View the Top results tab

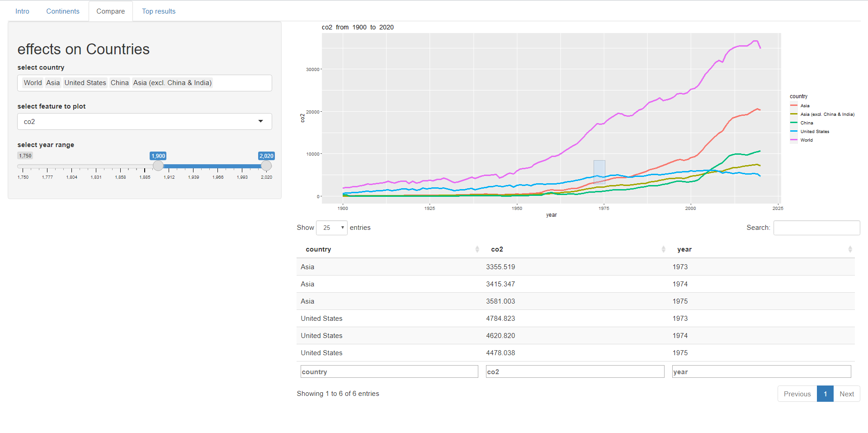click(158, 11)
